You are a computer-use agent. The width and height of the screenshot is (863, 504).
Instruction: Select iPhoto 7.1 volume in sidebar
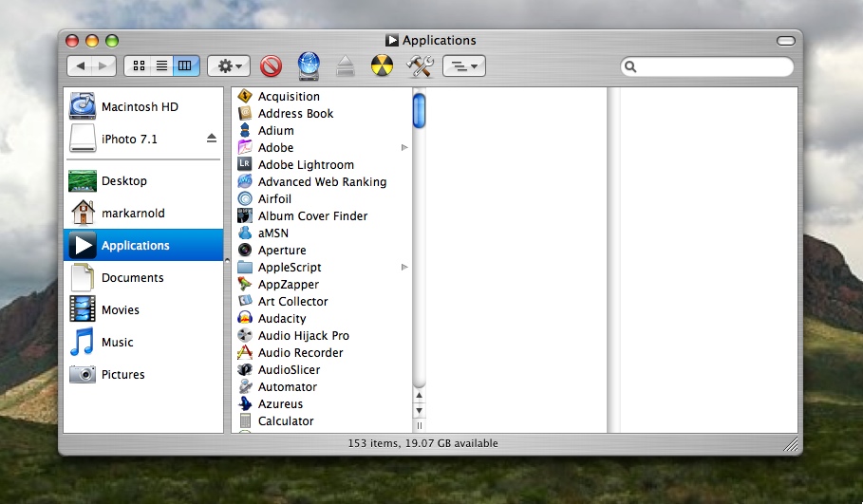[143, 139]
